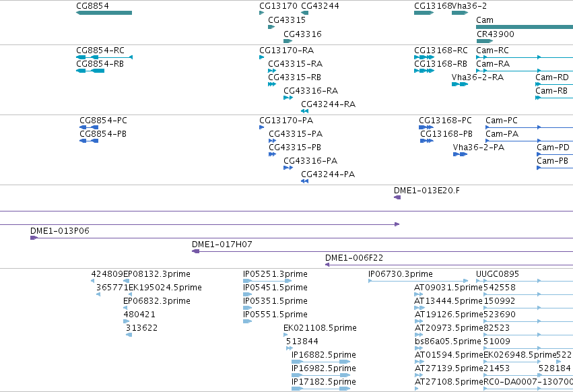Select protein CG43244-PA
Viewport: 573px width, 392px height.
[x=328, y=174]
